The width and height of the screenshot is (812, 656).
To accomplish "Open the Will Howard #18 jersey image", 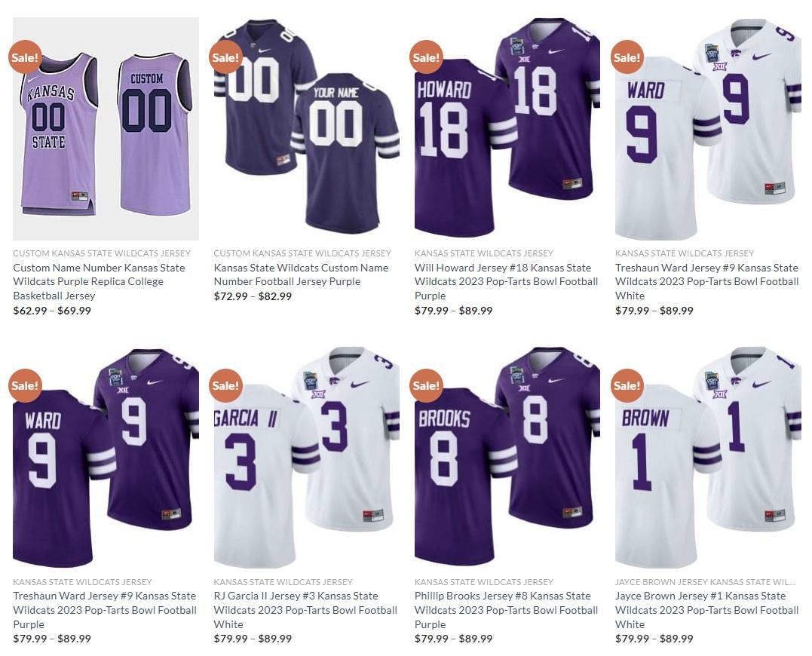I will (507, 129).
